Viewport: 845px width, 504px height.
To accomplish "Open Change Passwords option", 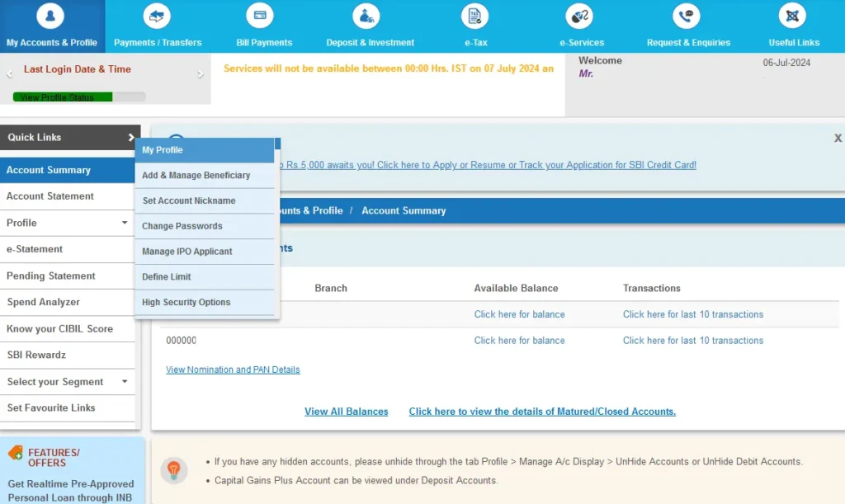I will pyautogui.click(x=205, y=226).
